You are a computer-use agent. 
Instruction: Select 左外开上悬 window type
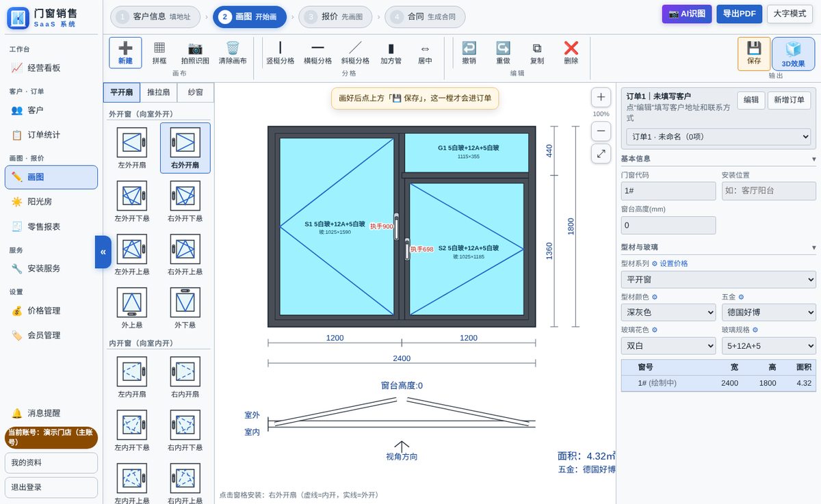tap(131, 254)
